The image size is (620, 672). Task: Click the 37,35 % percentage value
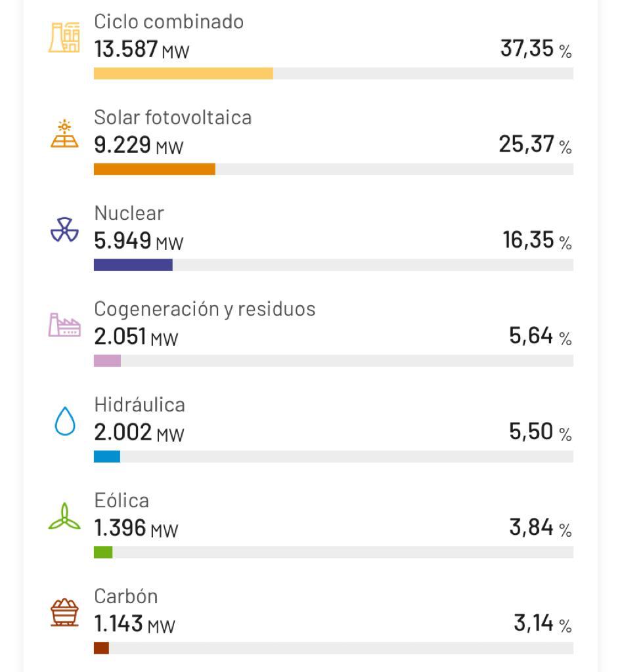tap(535, 49)
